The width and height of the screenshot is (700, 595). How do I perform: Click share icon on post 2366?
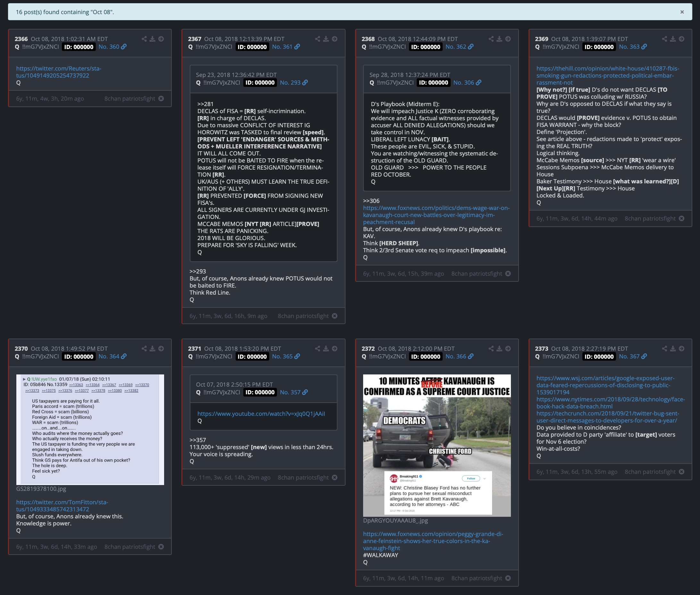[144, 39]
